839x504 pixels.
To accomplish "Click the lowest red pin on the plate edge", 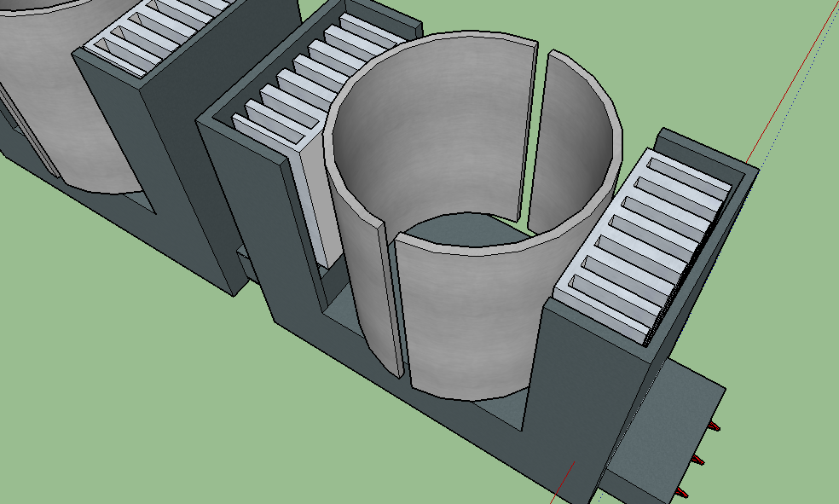I will coord(680,493).
